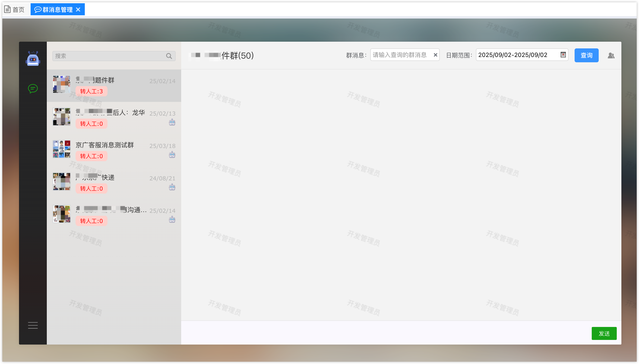
Task: Click robot icon on 龙华 group row
Action: (172, 122)
